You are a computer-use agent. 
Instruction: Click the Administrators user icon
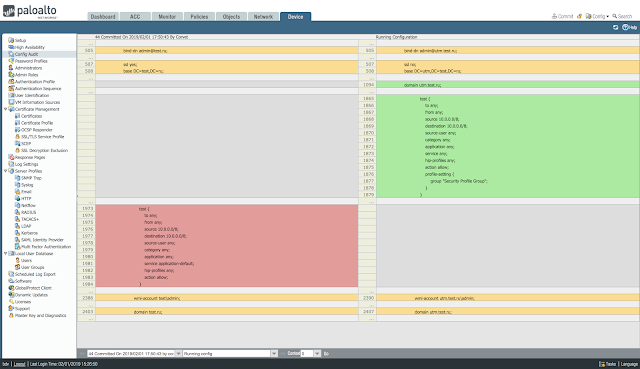(x=11, y=68)
